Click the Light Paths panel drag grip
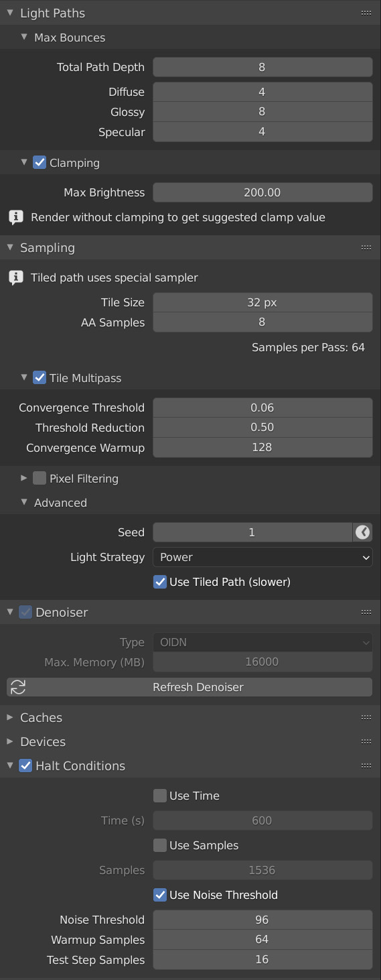This screenshot has height=980, width=381. coord(366,13)
